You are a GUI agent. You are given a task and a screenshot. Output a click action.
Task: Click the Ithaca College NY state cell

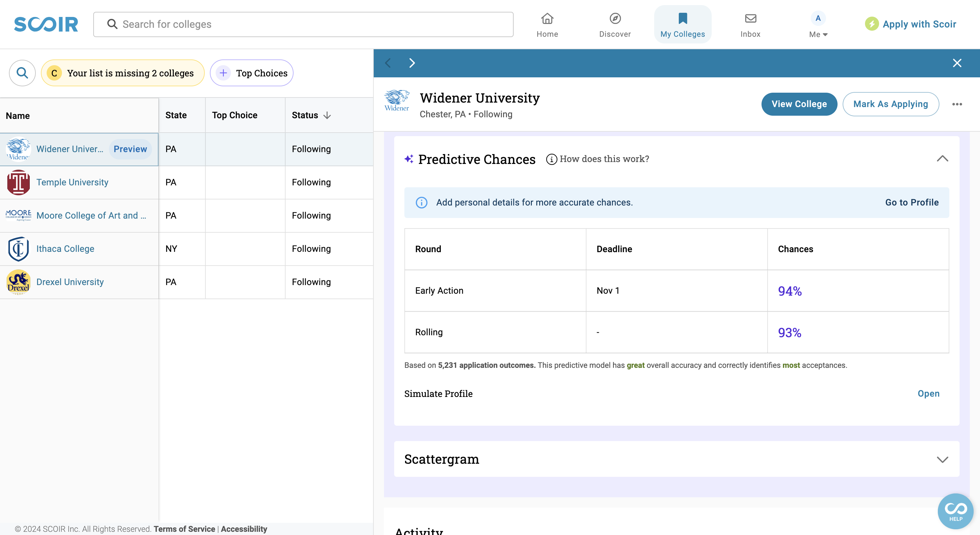click(x=182, y=249)
